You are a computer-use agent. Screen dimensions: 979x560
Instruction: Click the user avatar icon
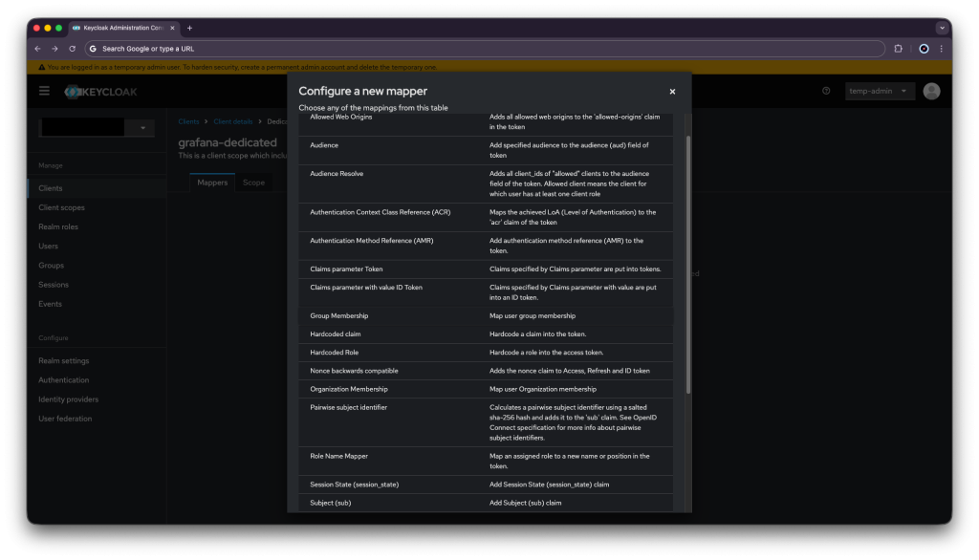point(931,91)
